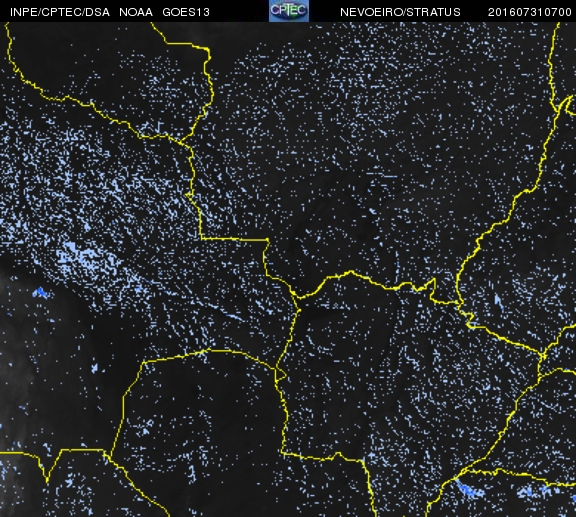The height and width of the screenshot is (517, 576).
Task: Click the CPTEC logo in the header
Action: coord(289,11)
